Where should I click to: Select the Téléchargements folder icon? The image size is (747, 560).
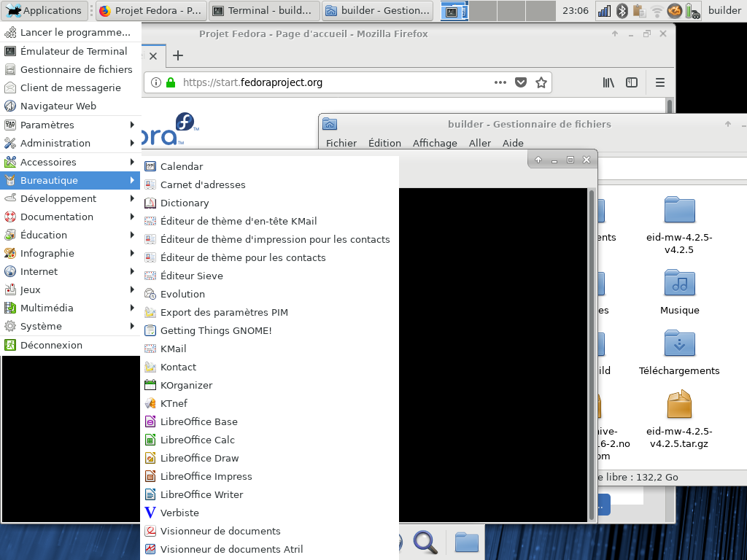tap(679, 343)
